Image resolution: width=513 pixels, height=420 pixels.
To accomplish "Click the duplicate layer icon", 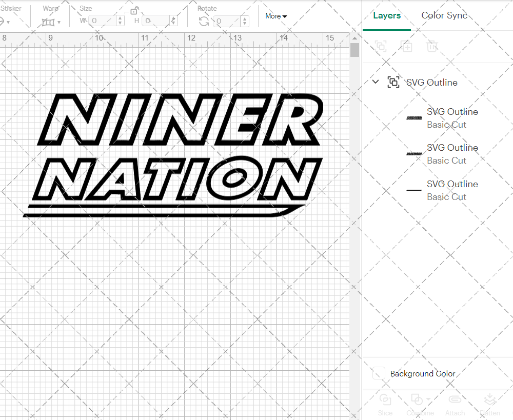I will (407, 46).
